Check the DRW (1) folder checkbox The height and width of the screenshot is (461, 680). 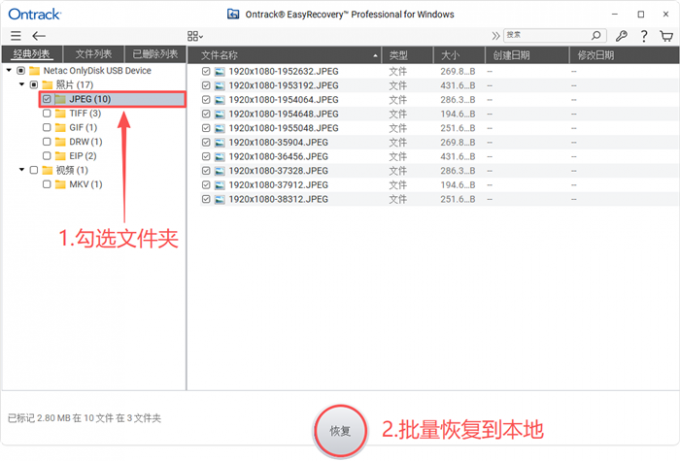(47, 141)
